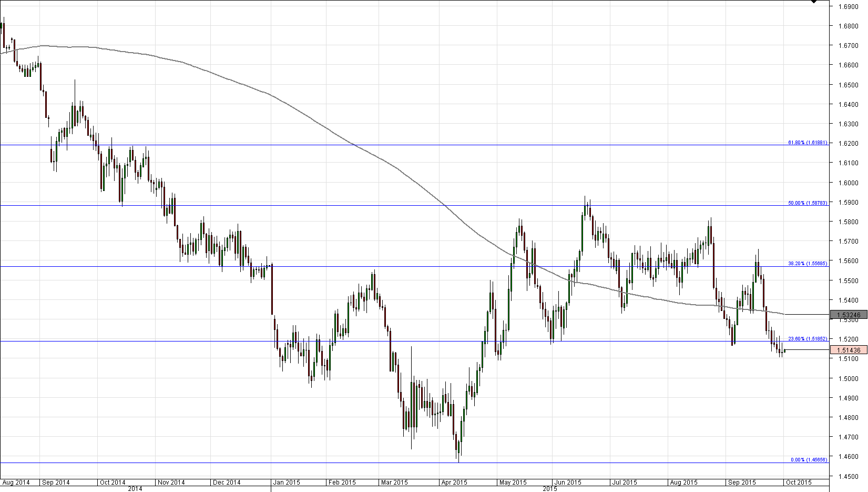Click the 1.4800 price axis label
The width and height of the screenshot is (868, 492).
[849, 418]
